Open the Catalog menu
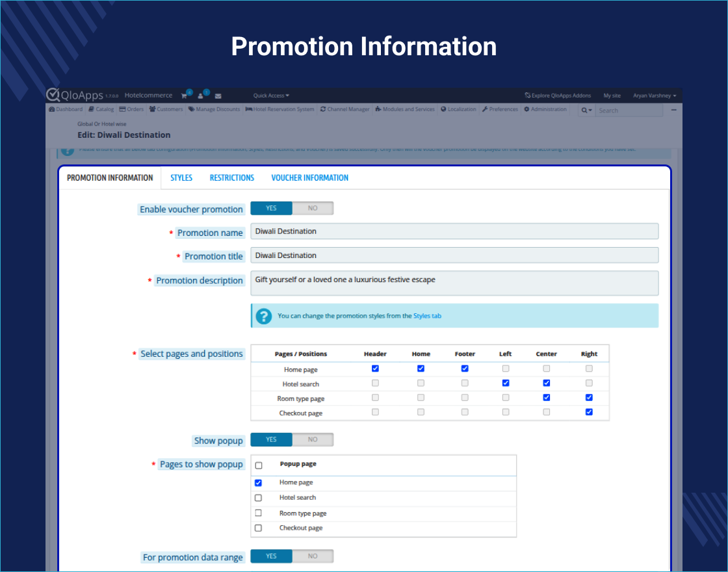The width and height of the screenshot is (728, 572). (101, 109)
